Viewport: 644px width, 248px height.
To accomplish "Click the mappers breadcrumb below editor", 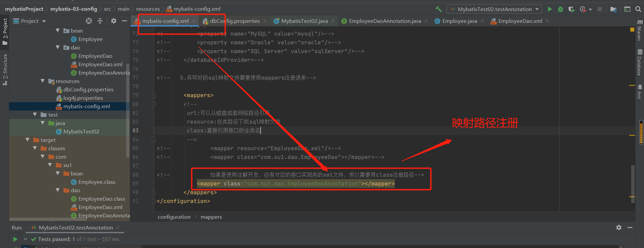I will [x=211, y=217].
